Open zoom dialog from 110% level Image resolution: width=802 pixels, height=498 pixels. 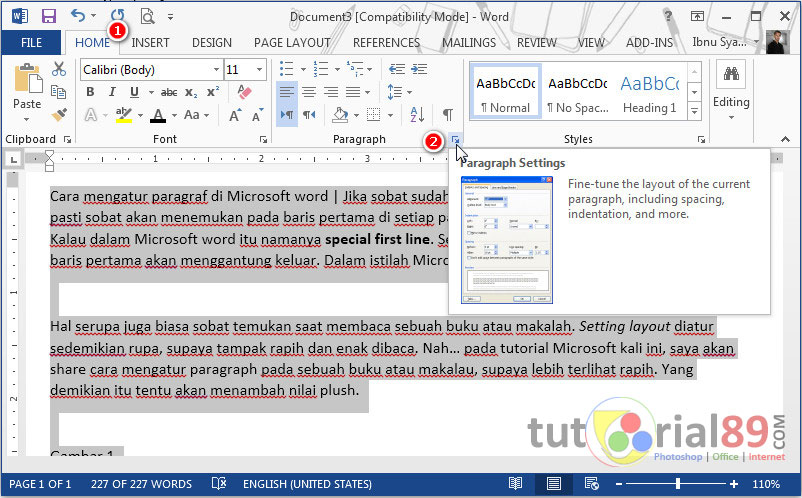tap(766, 484)
